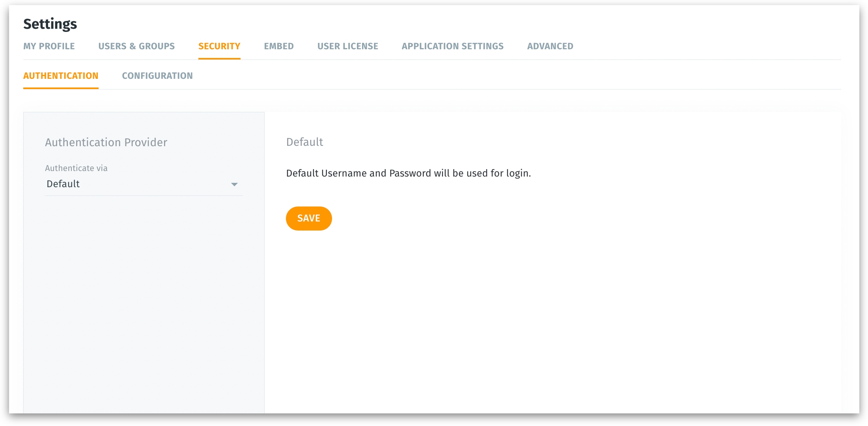Switch to Users & Groups tab

[136, 46]
